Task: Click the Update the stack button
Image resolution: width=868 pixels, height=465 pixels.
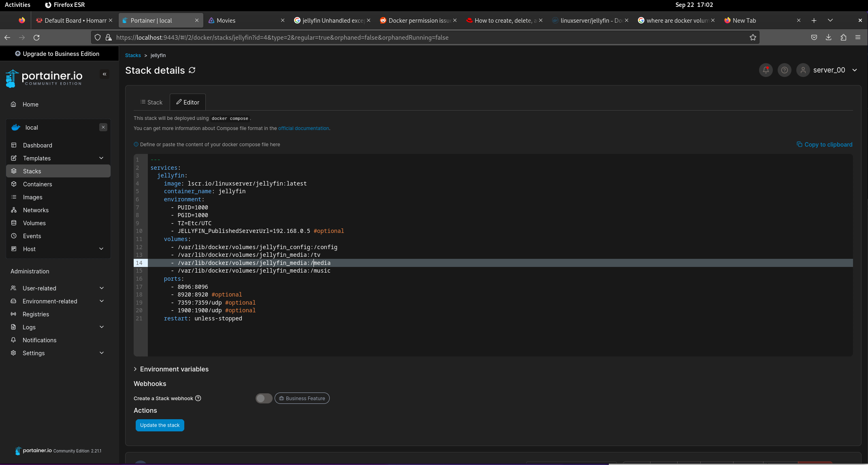Action: pyautogui.click(x=160, y=425)
